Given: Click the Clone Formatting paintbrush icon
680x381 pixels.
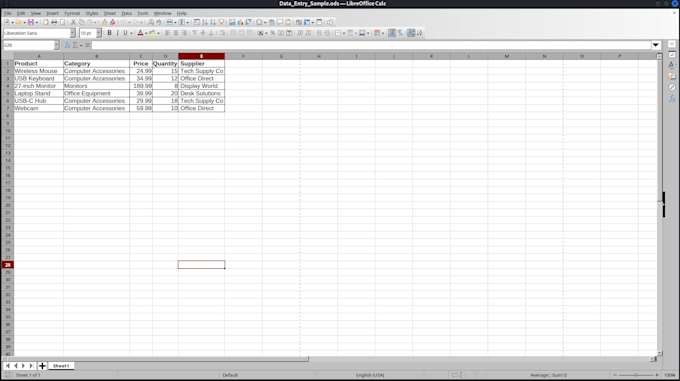Looking at the screenshot, I should click(105, 22).
